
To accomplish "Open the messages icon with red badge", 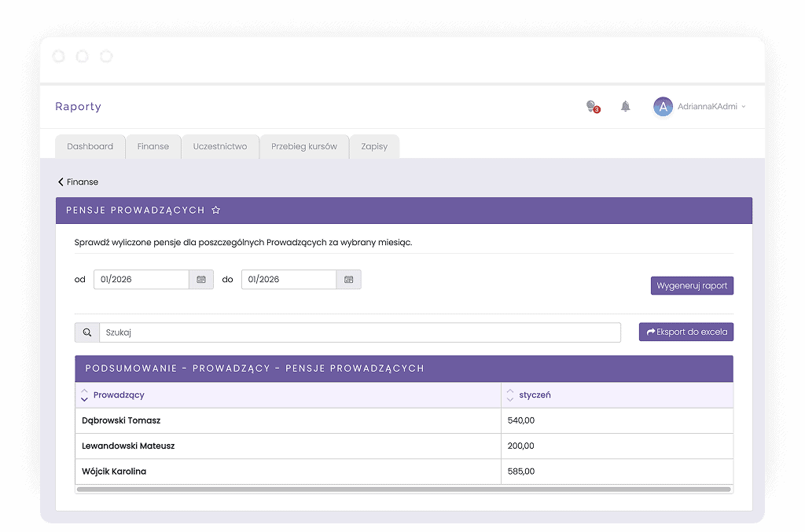I will [592, 106].
